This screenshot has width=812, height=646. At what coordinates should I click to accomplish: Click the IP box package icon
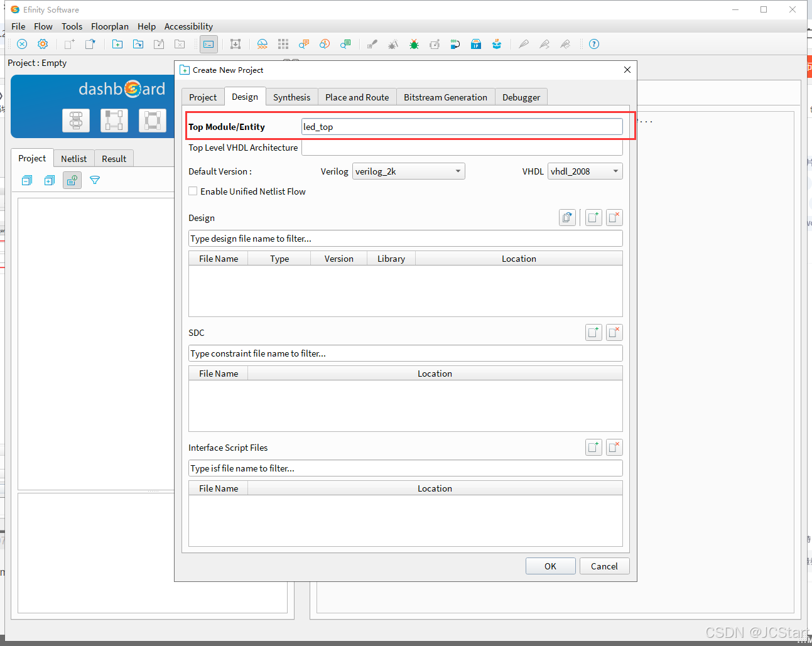497,44
